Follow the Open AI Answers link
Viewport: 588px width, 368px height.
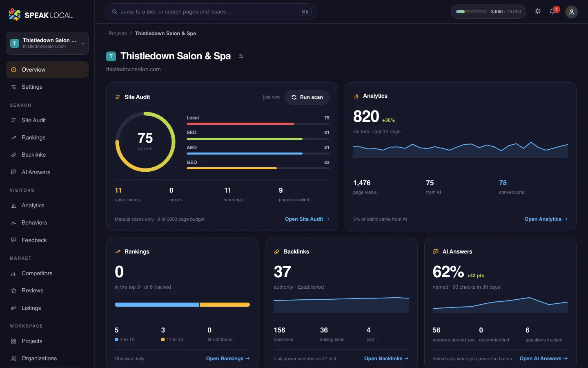pos(543,359)
